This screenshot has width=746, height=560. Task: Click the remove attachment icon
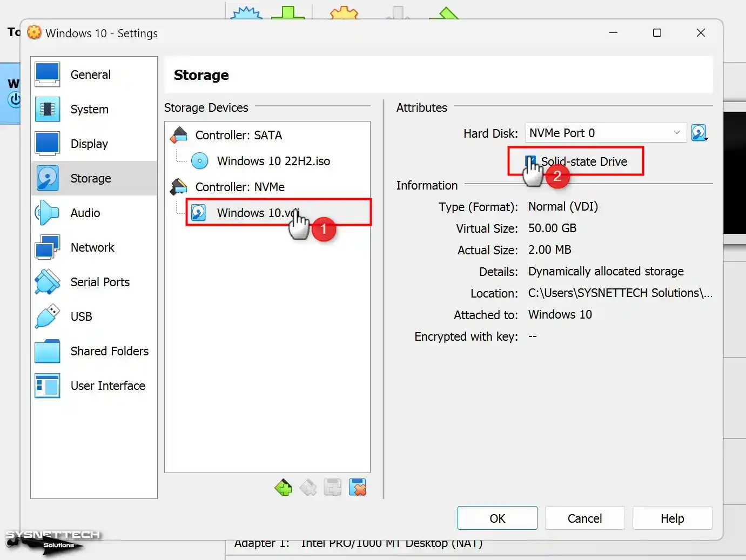[358, 487]
